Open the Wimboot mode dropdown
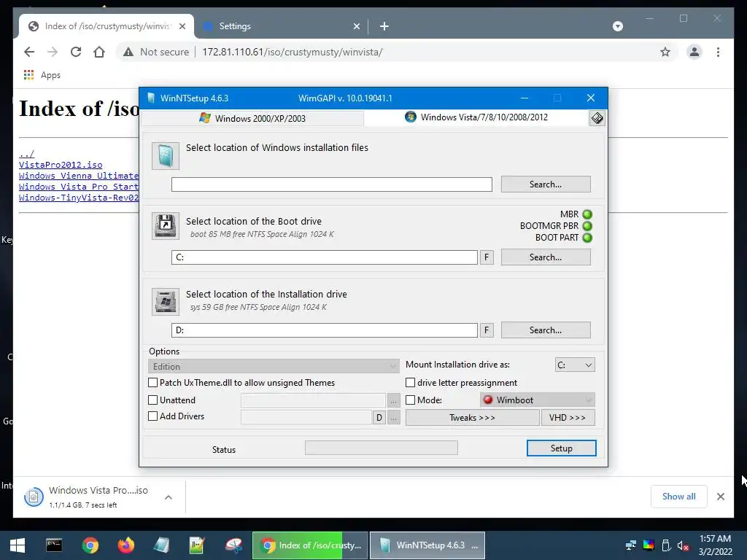 click(538, 400)
